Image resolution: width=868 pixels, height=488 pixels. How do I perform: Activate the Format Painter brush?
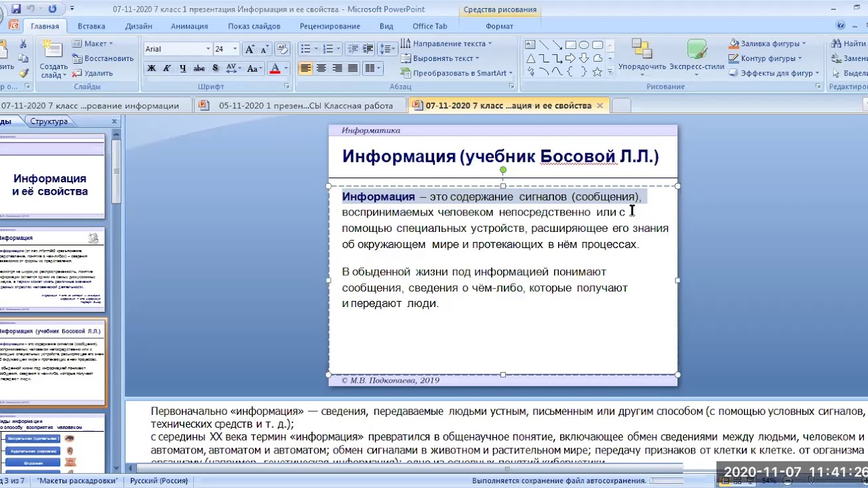(23, 73)
